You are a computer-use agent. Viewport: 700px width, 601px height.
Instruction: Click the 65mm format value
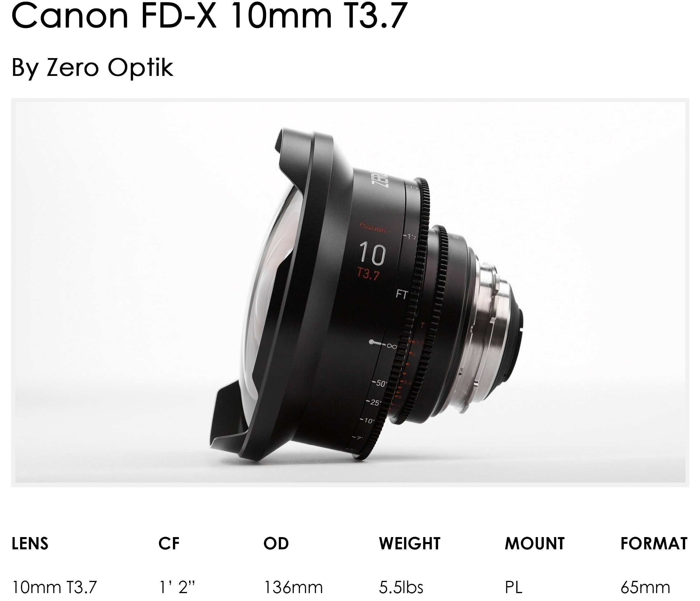pos(645,587)
